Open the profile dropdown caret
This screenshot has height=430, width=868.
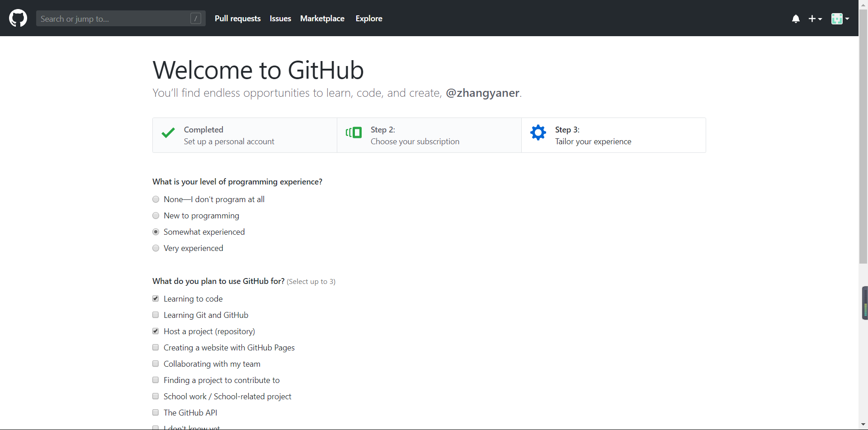tap(847, 19)
